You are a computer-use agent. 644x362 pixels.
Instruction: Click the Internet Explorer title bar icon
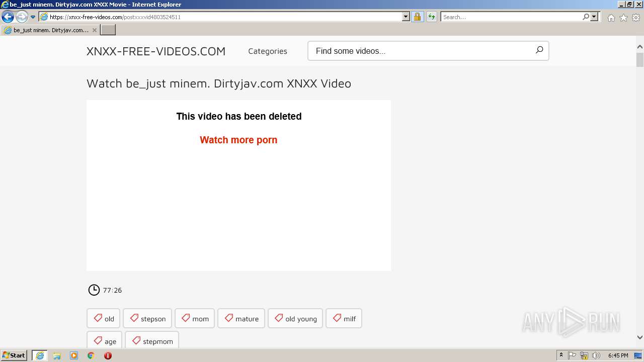pyautogui.click(x=5, y=5)
